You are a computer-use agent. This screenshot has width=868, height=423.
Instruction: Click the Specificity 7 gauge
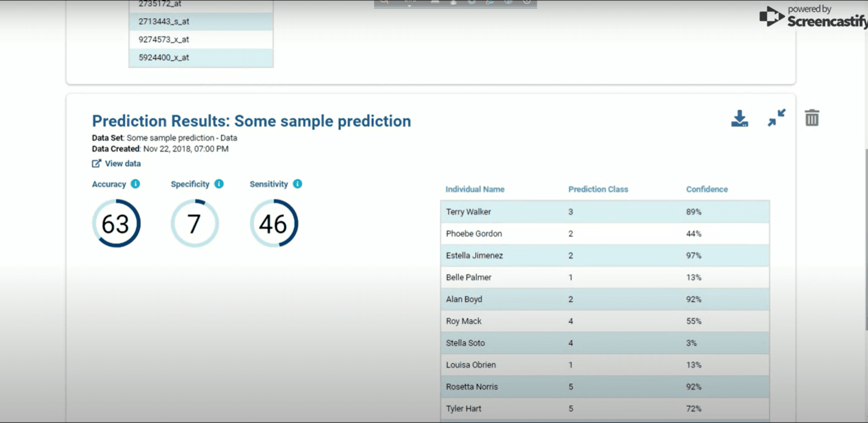point(195,223)
